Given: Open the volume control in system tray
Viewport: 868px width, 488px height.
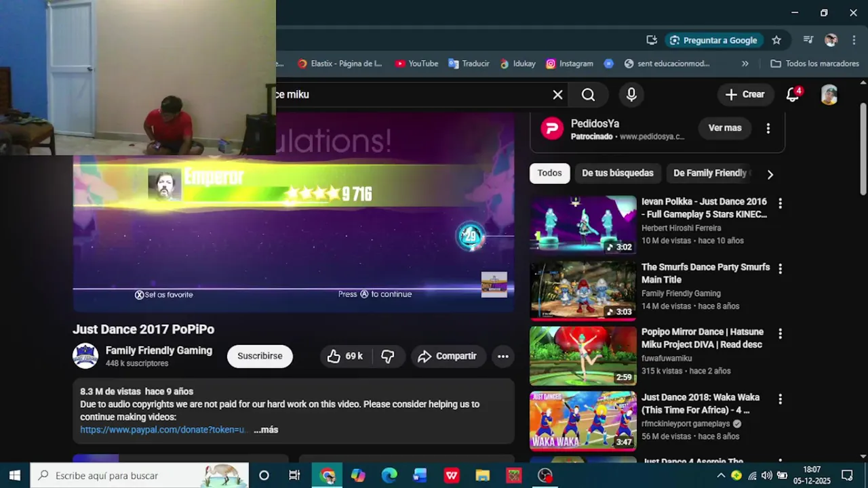Looking at the screenshot, I should click(x=766, y=476).
